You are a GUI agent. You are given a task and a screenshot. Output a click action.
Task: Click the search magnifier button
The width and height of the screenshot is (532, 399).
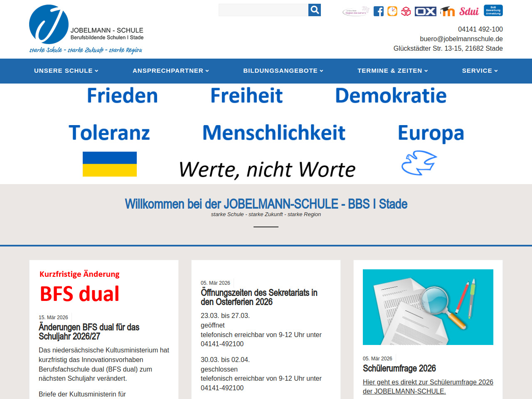(315, 10)
